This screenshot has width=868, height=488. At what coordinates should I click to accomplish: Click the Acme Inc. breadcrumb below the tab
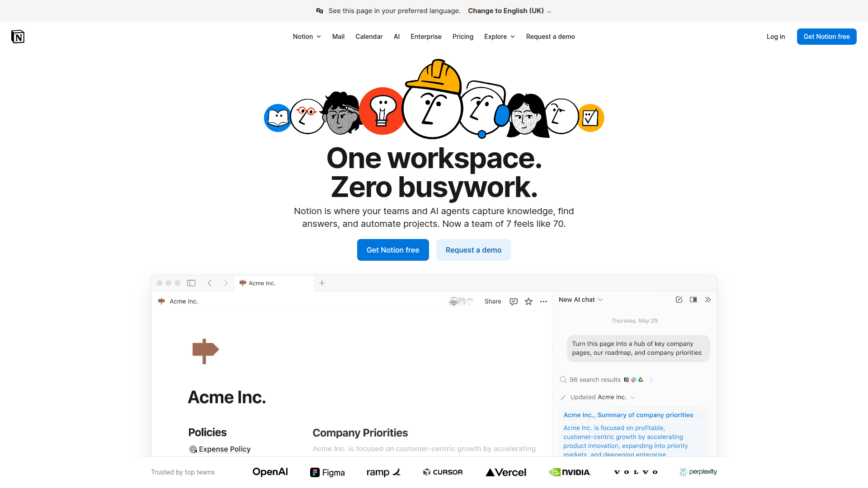click(x=178, y=301)
